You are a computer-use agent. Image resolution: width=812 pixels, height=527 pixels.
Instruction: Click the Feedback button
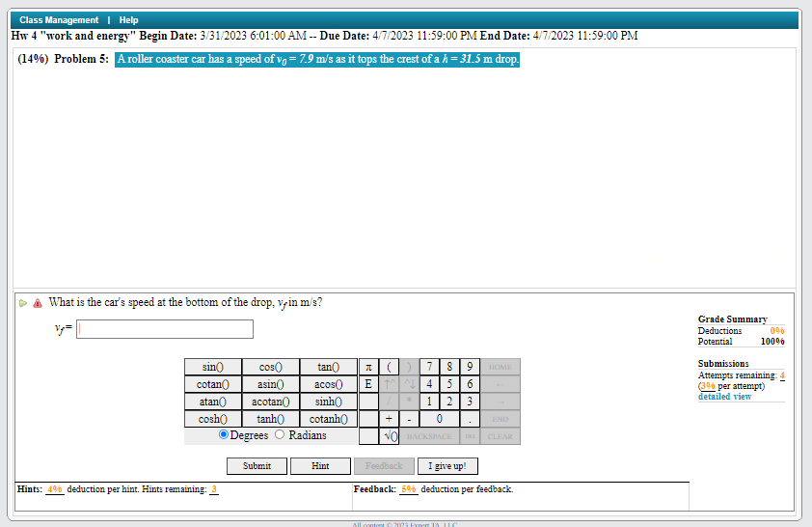(x=384, y=466)
